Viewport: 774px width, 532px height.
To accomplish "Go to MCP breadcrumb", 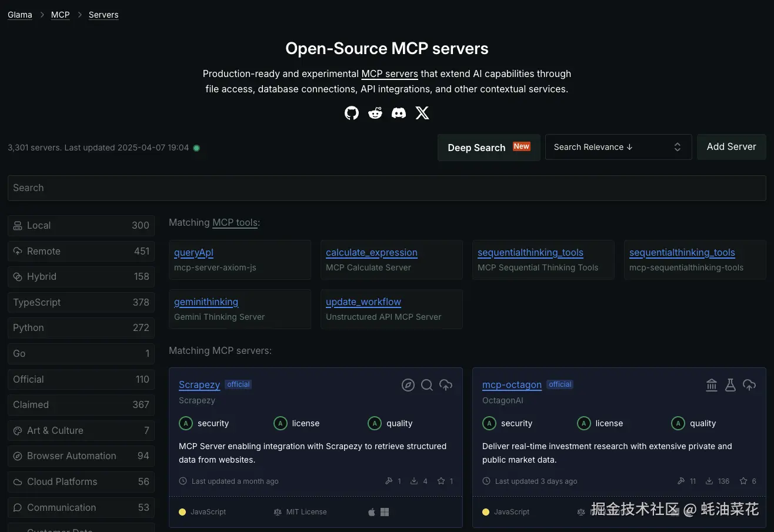I will pos(61,15).
